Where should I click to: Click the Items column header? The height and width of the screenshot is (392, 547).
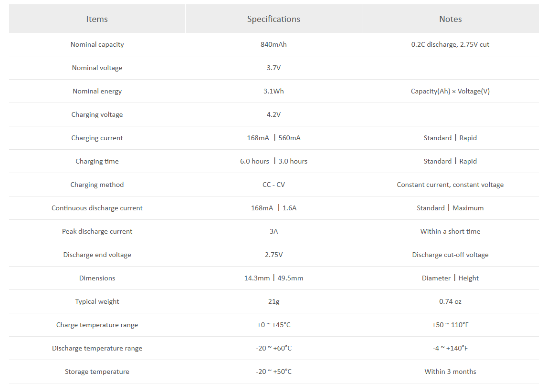97,19
